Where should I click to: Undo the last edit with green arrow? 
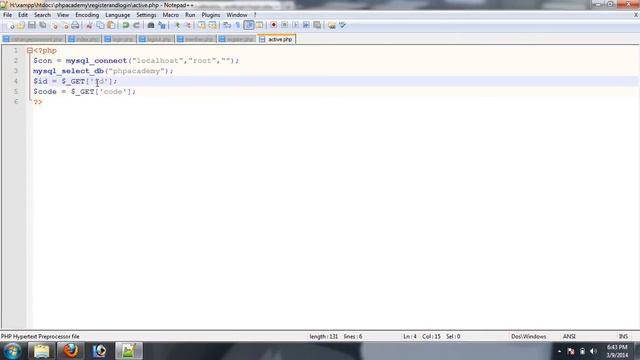(x=126, y=25)
